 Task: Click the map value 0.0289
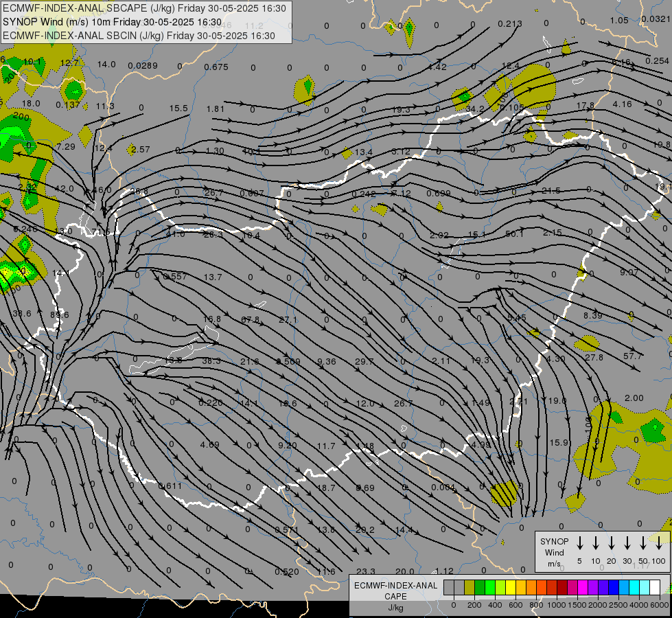tap(143, 66)
